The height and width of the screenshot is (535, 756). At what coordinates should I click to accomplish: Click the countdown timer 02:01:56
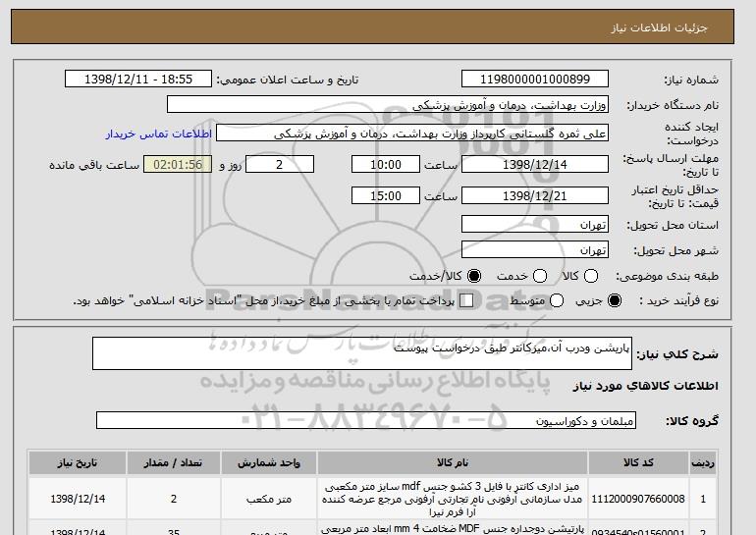(178, 164)
